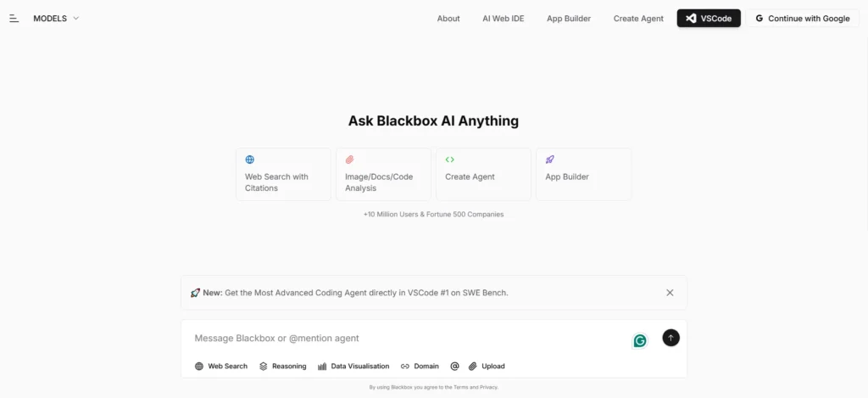Viewport: 868px width, 398px height.
Task: Choose the Image/Docs/Code Analysis card
Action: coord(383,175)
